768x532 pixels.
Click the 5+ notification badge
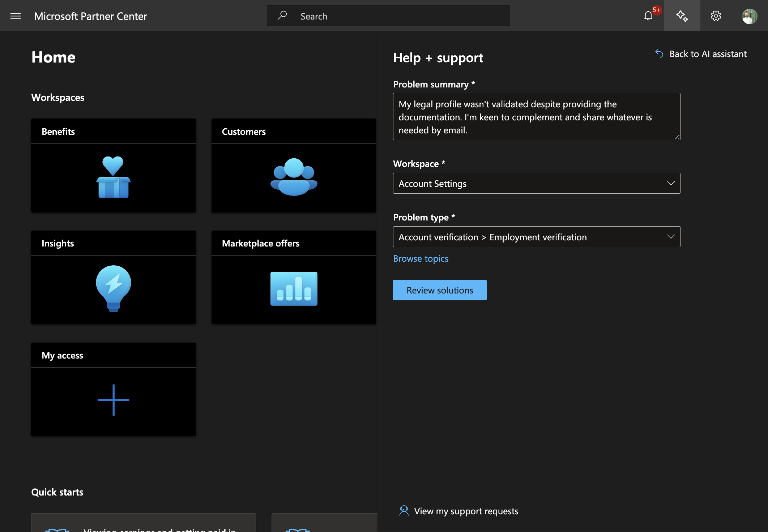[x=656, y=10]
